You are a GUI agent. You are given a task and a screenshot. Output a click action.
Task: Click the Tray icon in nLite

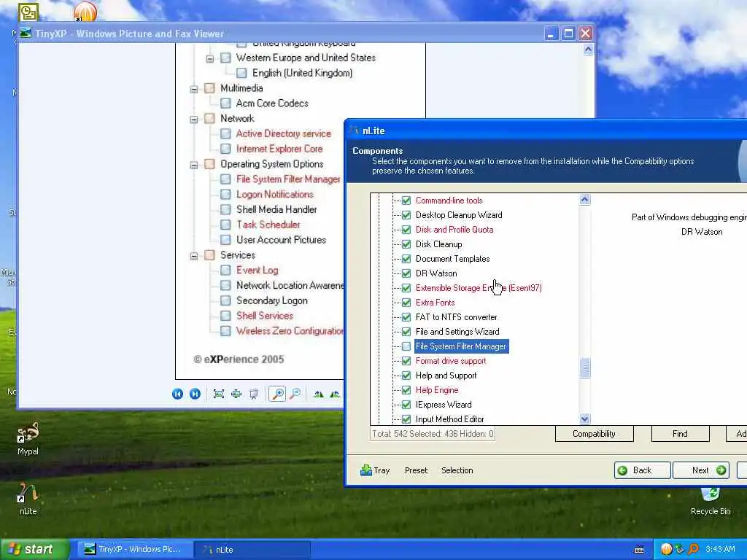coord(366,470)
